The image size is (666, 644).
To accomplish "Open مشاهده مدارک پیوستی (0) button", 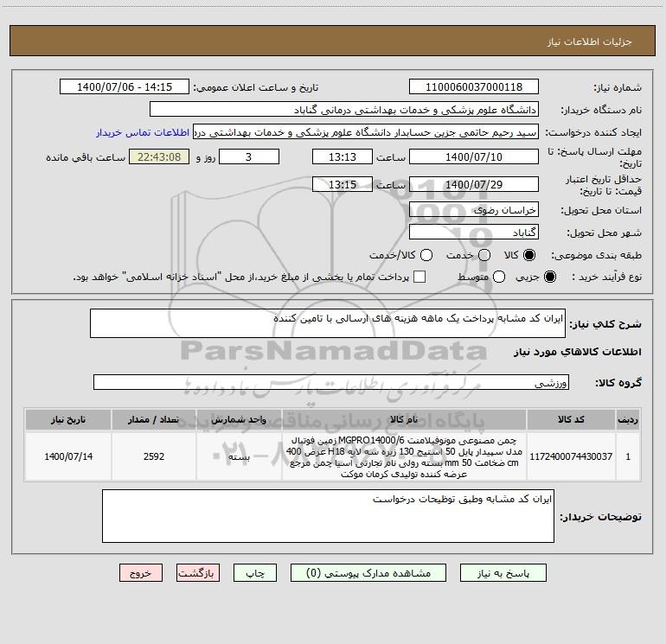I will point(368,573).
